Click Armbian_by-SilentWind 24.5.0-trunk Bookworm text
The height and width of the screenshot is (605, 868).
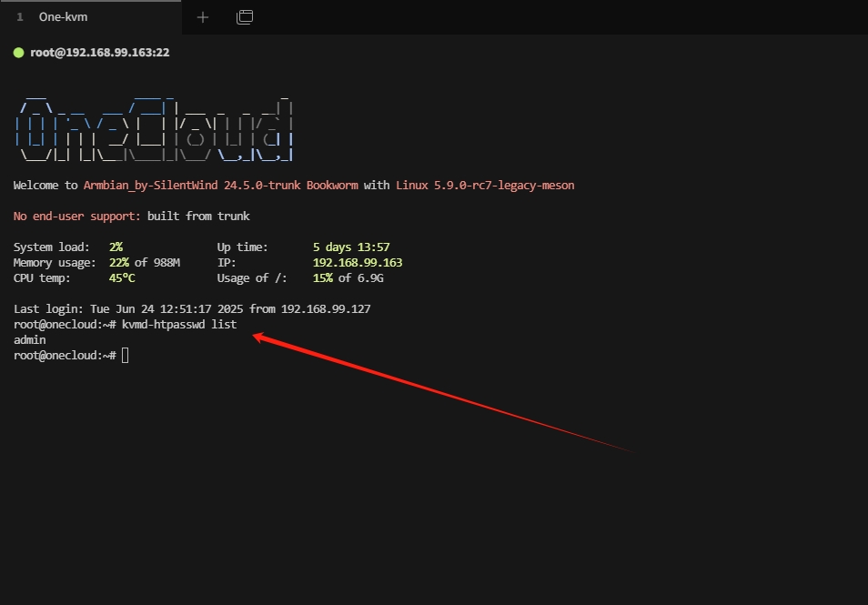(x=220, y=186)
